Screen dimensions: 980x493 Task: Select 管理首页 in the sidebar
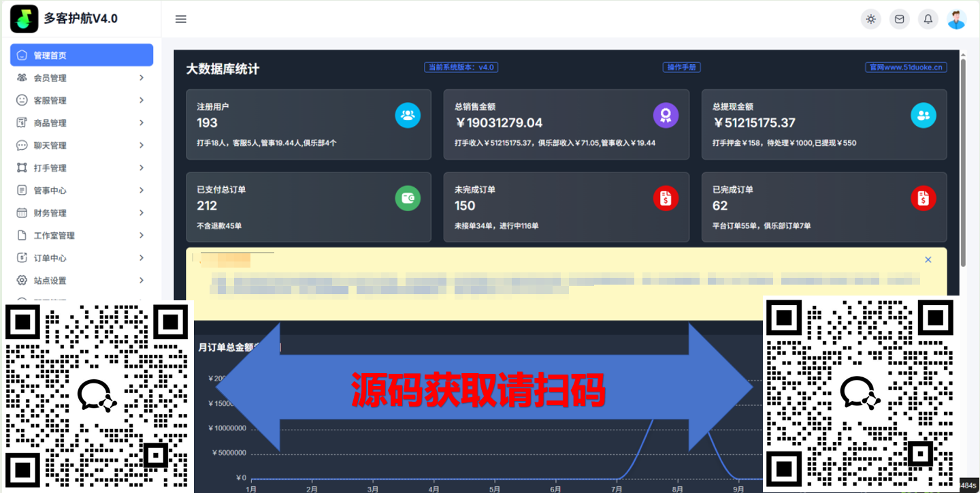click(x=82, y=55)
